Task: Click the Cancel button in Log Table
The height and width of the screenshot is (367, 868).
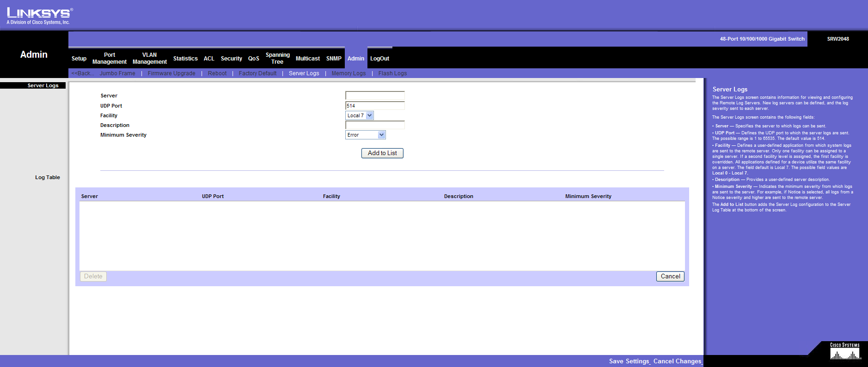Action: [x=670, y=277]
